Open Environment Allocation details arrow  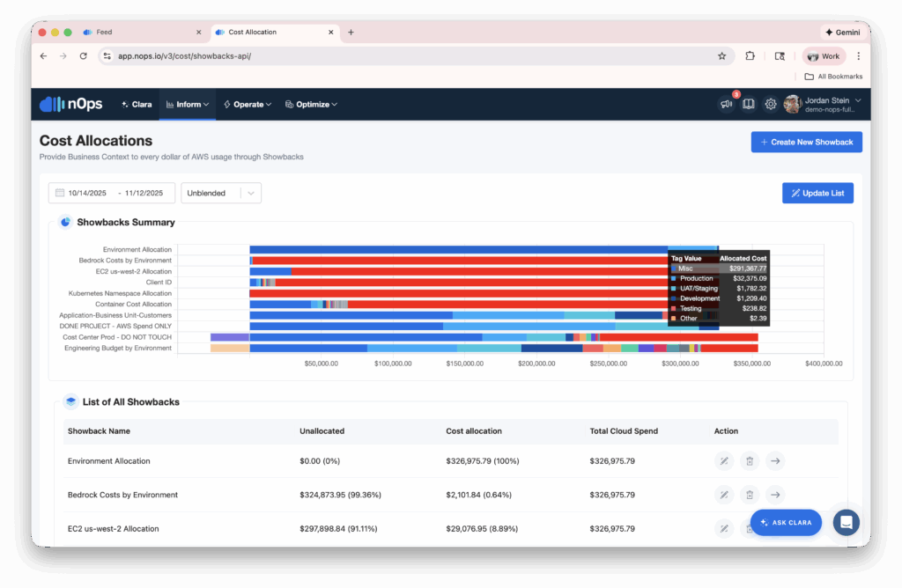pos(775,460)
